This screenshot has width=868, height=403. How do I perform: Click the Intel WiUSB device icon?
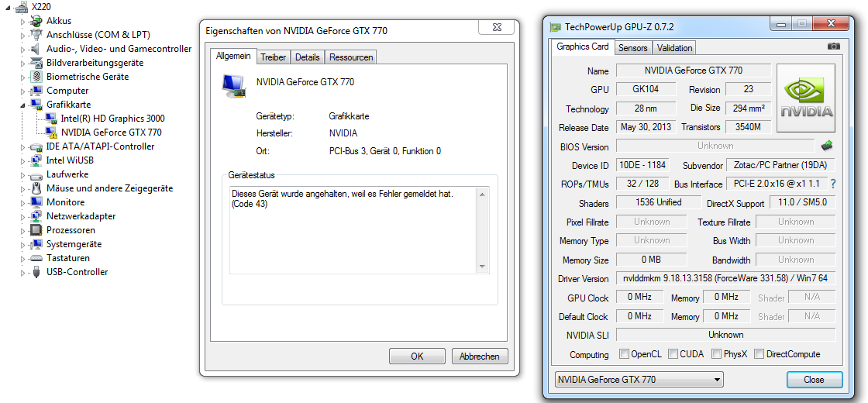click(36, 160)
